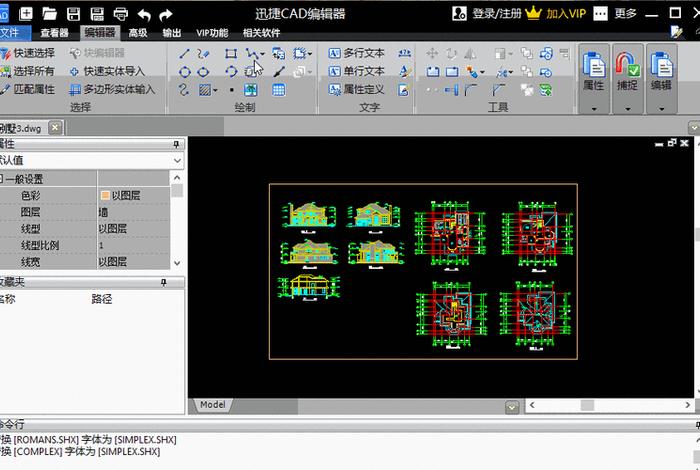Screen dimensions: 700x470
Task: Expand the polyline tool dropdown arrow
Action: click(262, 54)
